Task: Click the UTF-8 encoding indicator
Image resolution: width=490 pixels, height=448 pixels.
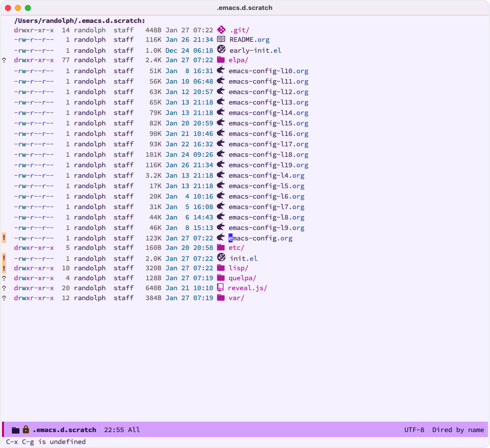Action: [414, 430]
